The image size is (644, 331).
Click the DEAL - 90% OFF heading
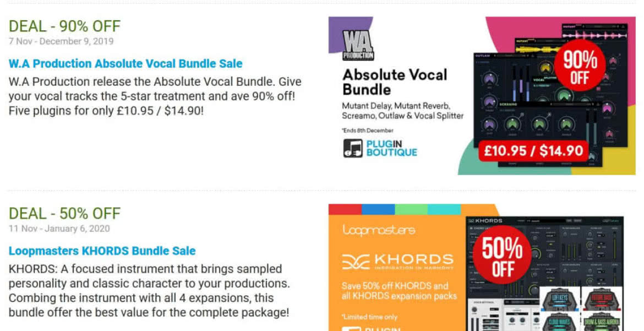point(64,26)
